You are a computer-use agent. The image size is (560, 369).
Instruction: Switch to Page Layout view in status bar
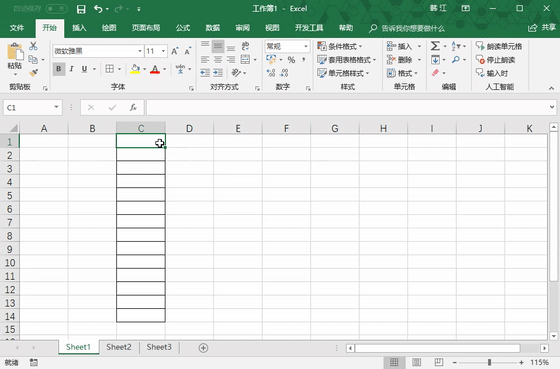click(x=416, y=363)
